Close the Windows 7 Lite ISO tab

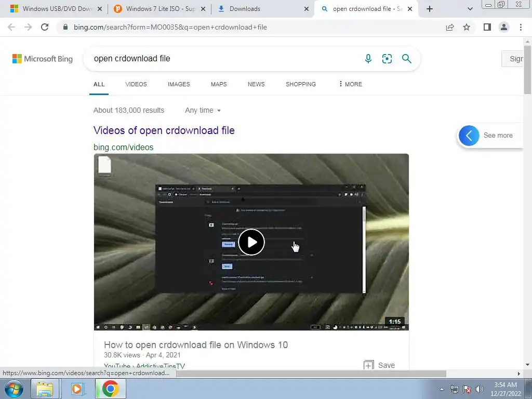point(203,9)
